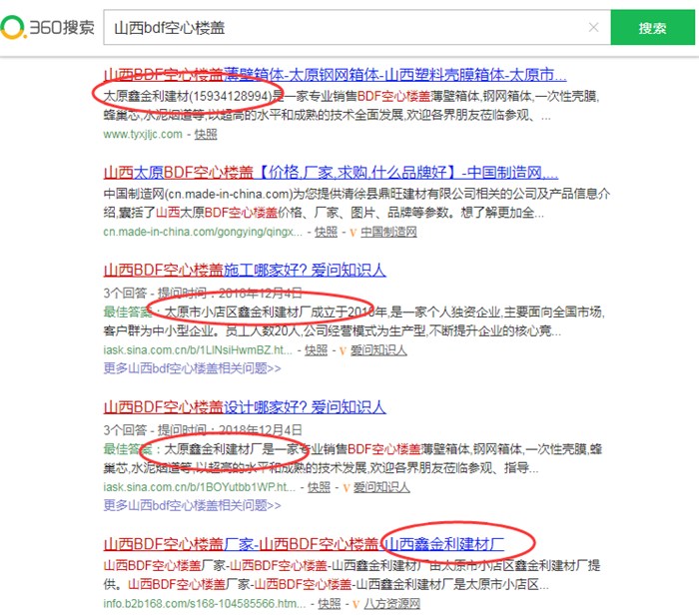699x616 pixels.
Task: Open 快照 next to iask.sina.com.cn/b/1BOYutbb1WP
Action: (x=320, y=487)
